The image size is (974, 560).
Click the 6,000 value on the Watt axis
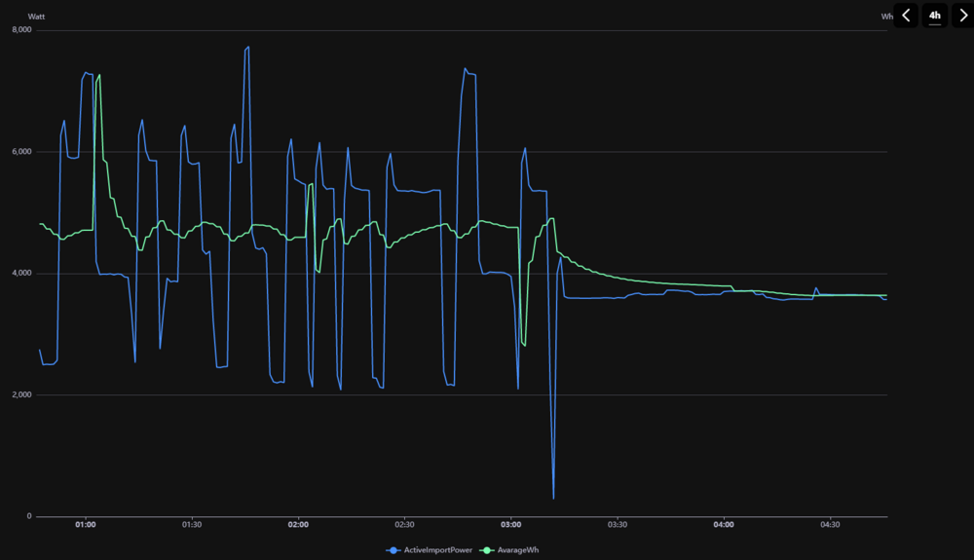[21, 152]
